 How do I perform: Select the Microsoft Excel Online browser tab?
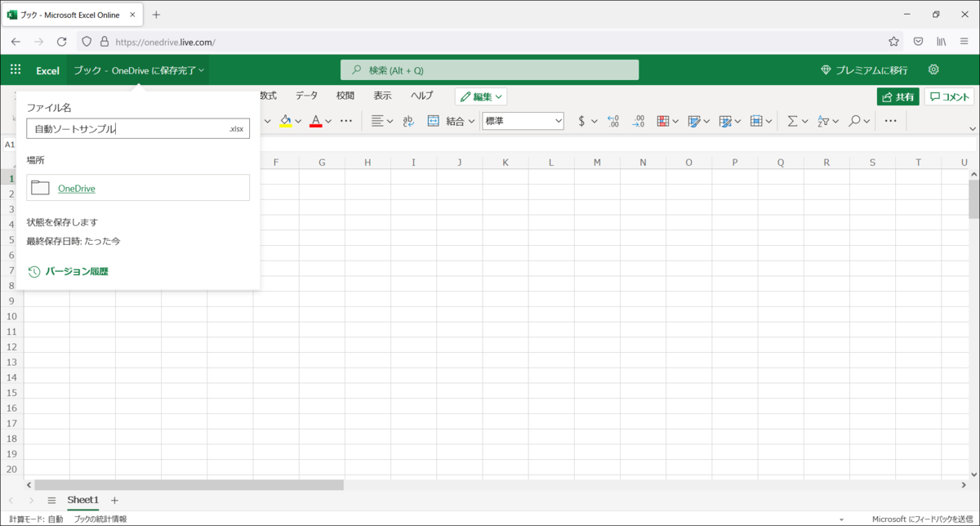point(72,15)
